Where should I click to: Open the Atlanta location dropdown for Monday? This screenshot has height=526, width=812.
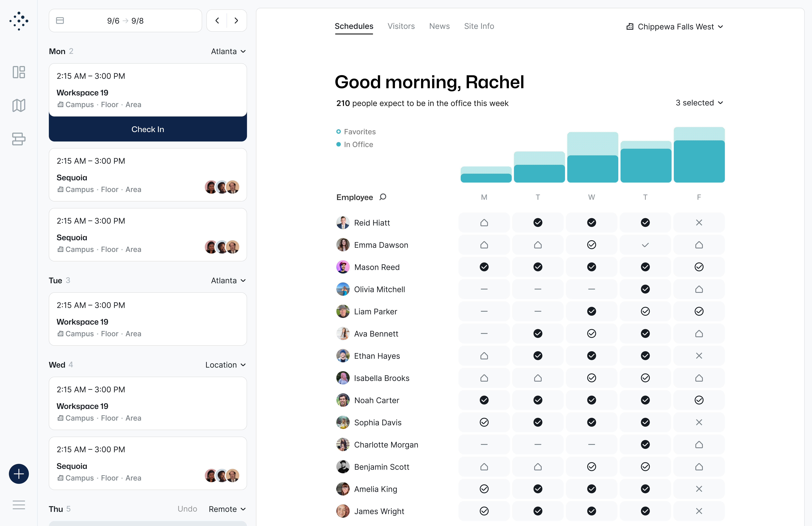tap(228, 51)
